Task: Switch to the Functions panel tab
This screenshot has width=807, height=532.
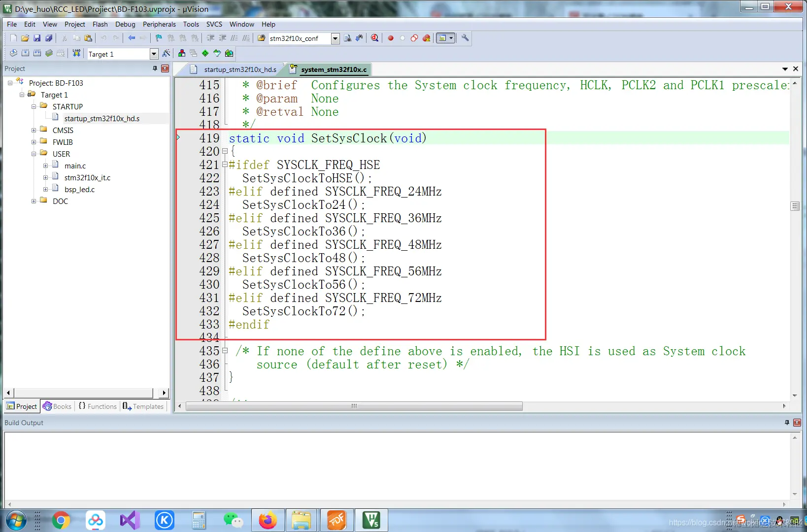Action: point(98,406)
